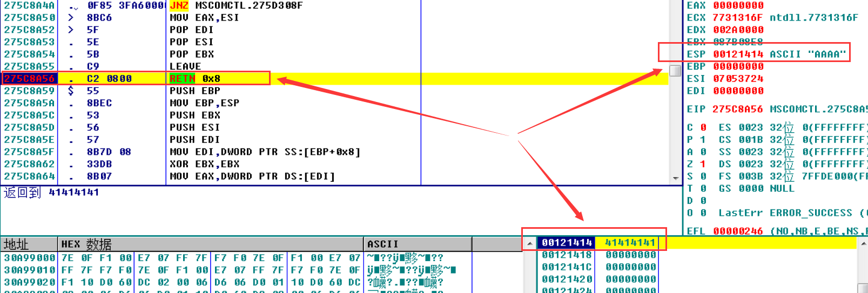Image resolution: width=868 pixels, height=293 pixels.
Task: Click hex bytes 8B7D 08 in disassembly
Action: point(109,152)
